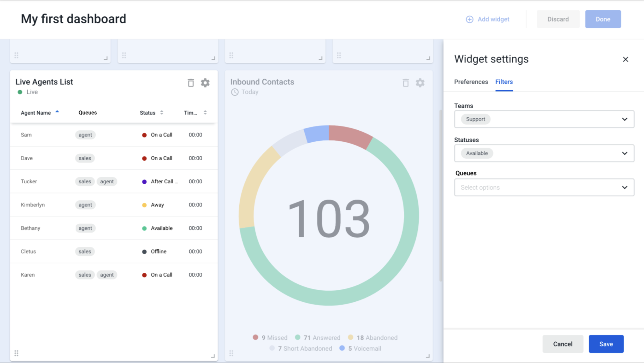This screenshot has width=644, height=363.
Task: Click resize corner of Inbound Contacts widget
Action: [x=428, y=356]
